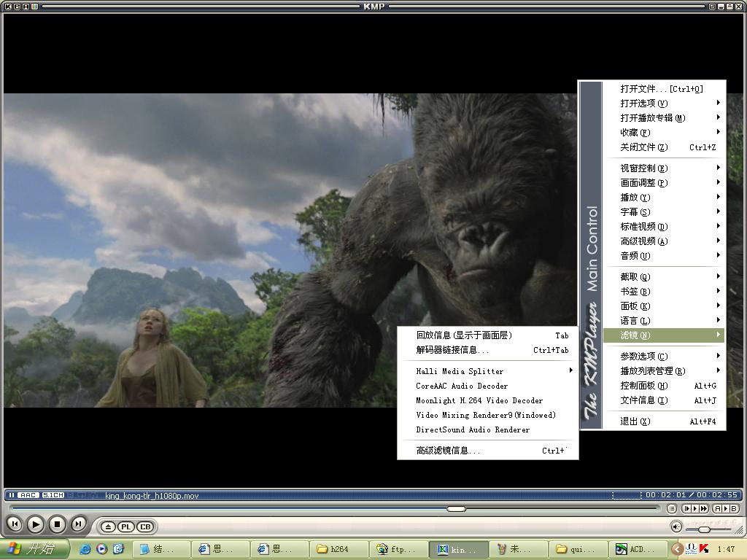Screen dimensions: 747x560
Task: Switch to the h264 folder taskbar button
Action: 338,549
